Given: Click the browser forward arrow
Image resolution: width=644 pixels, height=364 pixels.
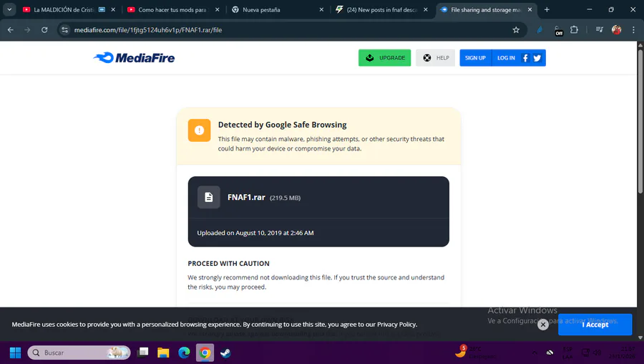Looking at the screenshot, I should pyautogui.click(x=27, y=29).
